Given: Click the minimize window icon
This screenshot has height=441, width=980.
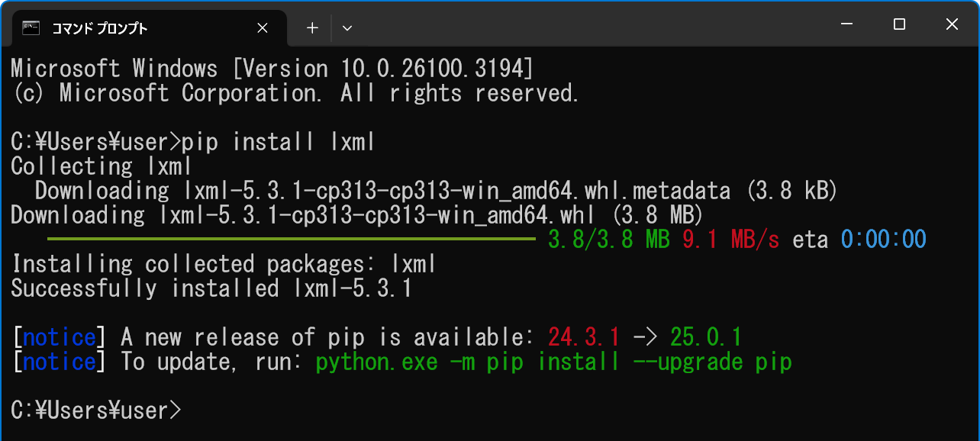Looking at the screenshot, I should click(x=846, y=24).
